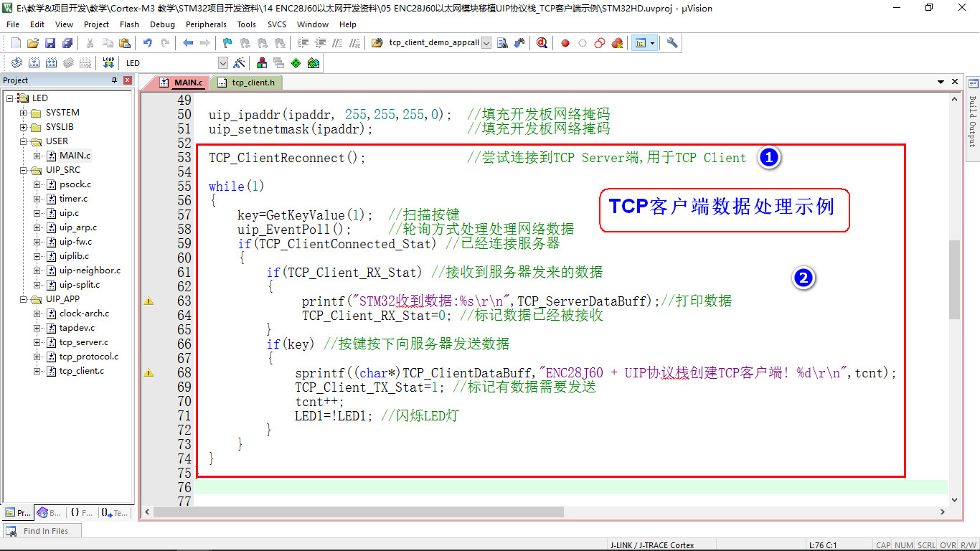
Task: Insert a bookmark using the flag icon
Action: tap(228, 43)
